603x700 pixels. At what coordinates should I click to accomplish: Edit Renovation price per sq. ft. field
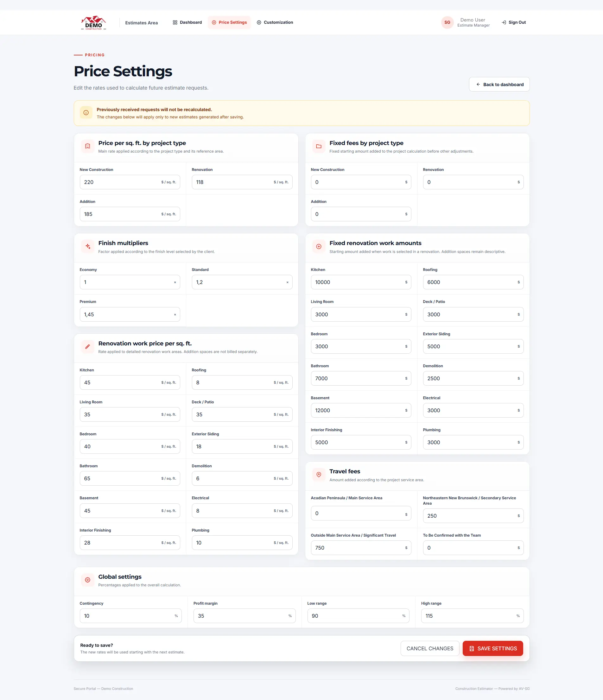click(242, 182)
